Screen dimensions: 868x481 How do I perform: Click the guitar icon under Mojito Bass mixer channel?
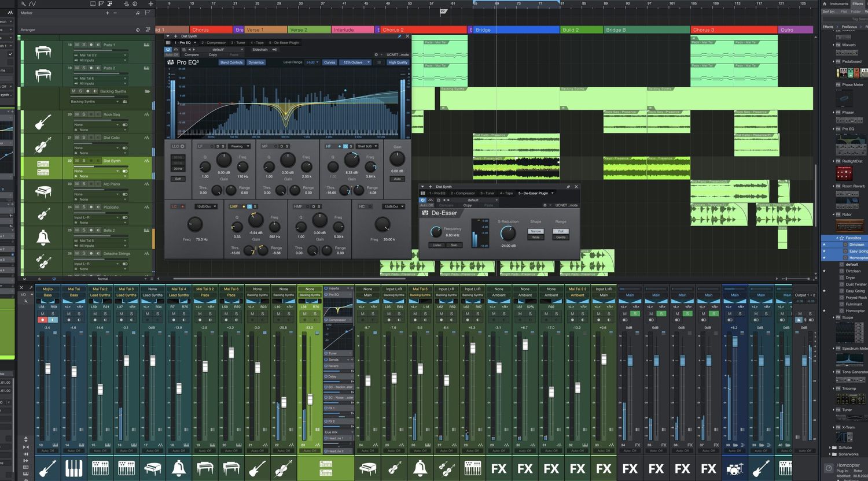pos(47,468)
